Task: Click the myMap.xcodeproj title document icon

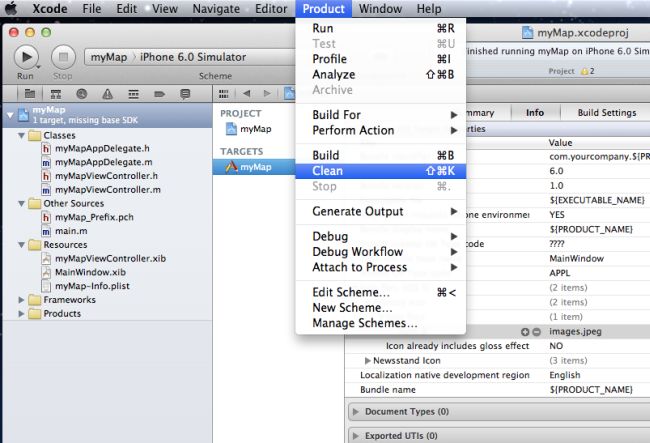Action: pos(527,33)
